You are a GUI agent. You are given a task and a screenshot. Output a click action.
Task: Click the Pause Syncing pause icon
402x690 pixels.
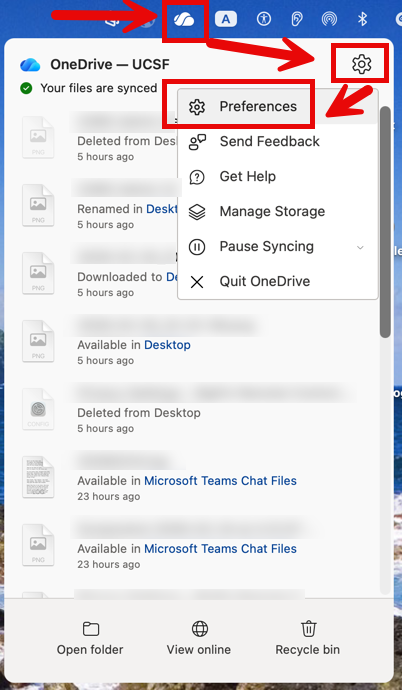(x=197, y=247)
